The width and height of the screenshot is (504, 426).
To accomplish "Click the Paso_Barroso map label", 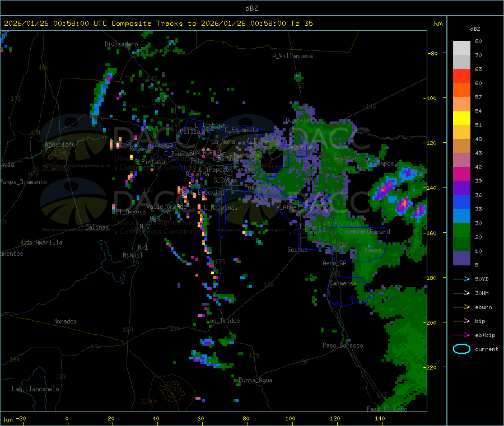I will click(x=343, y=345).
